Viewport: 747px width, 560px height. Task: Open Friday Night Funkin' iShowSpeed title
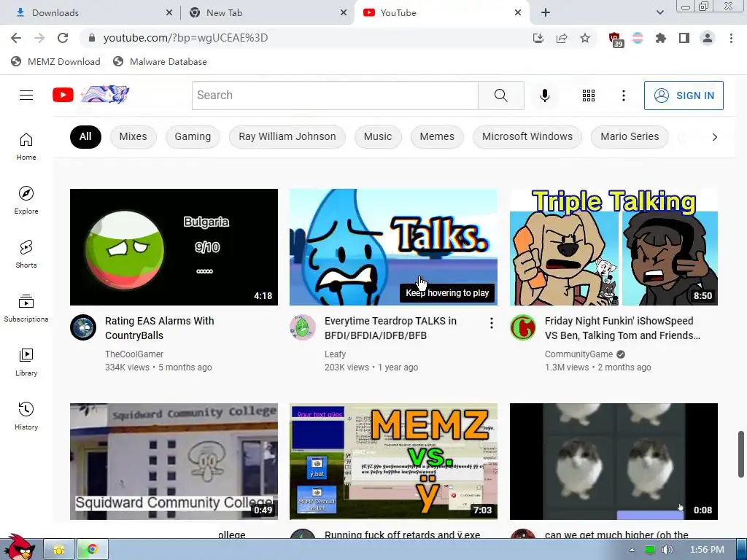(x=622, y=328)
